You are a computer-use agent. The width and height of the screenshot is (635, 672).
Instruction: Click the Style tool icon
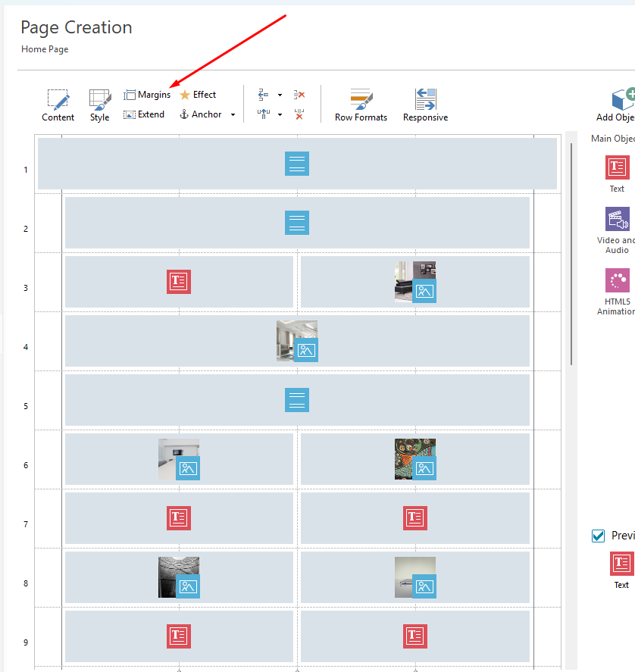coord(100,105)
